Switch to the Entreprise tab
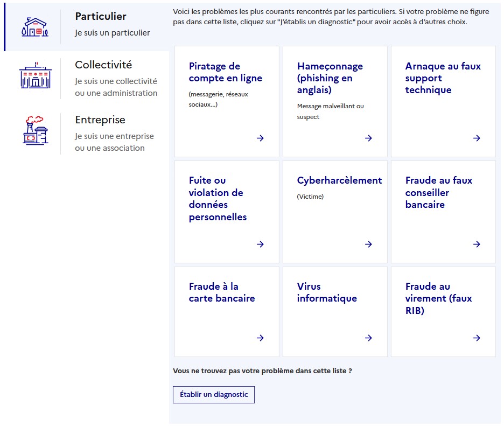The image size is (504, 426). 100,120
